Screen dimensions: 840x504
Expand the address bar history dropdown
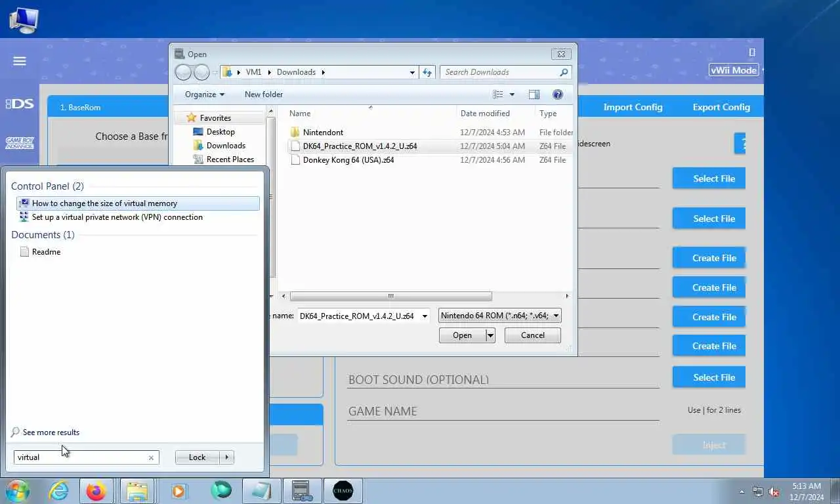click(412, 72)
